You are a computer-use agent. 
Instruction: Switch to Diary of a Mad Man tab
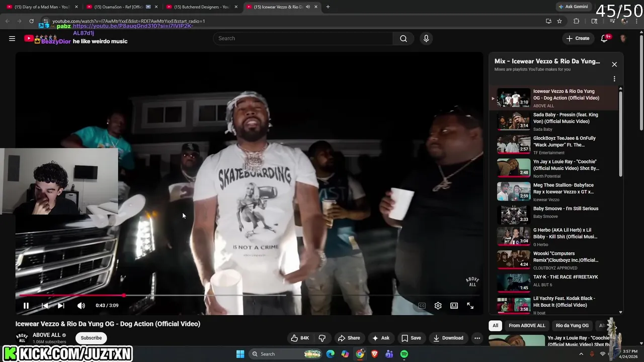[41, 7]
